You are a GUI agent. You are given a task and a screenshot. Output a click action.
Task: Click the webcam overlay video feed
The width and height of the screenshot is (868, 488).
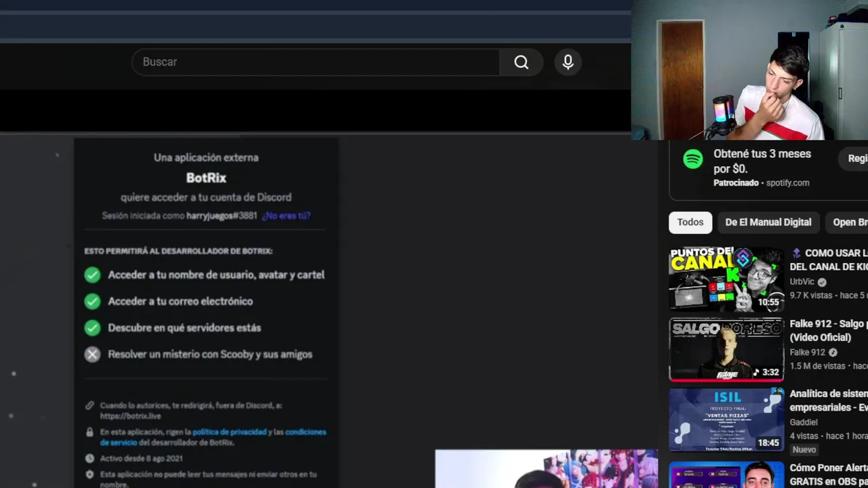pyautogui.click(x=749, y=70)
